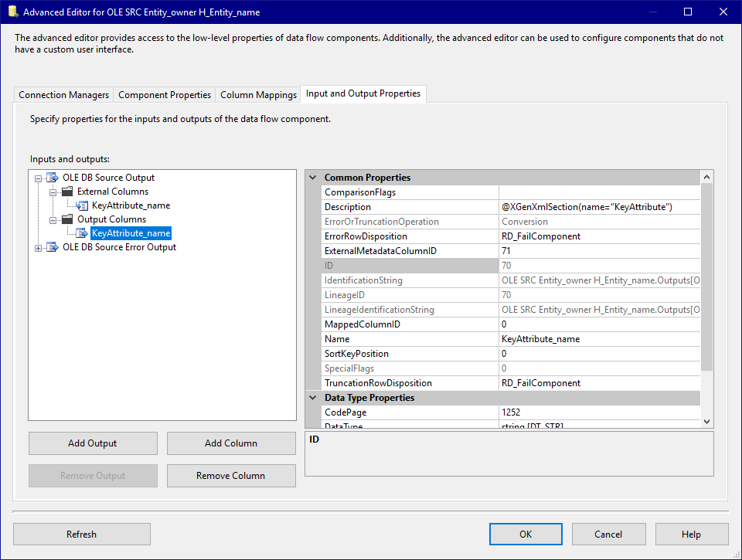This screenshot has height=560, width=742.
Task: Click the property grid scroll down arrow
Action: [x=706, y=422]
